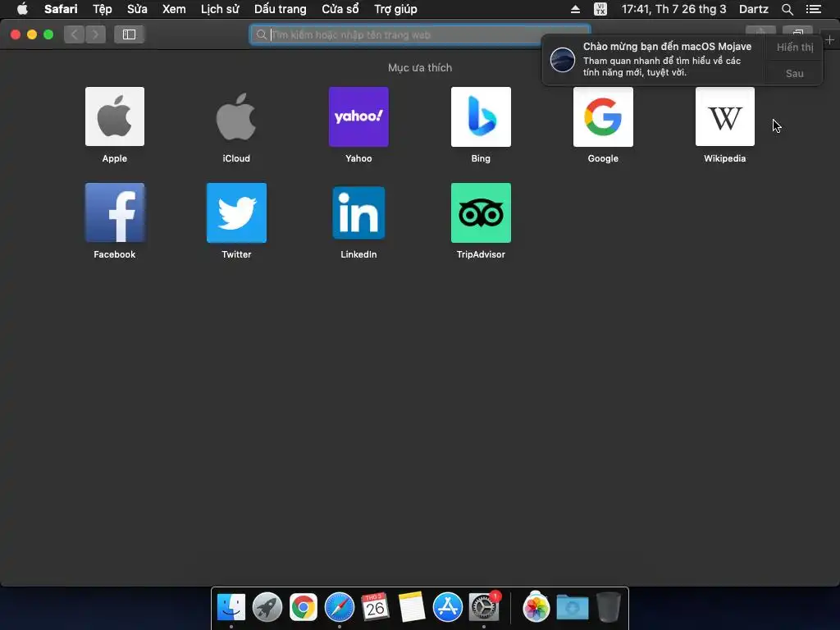Open the Xem menu

[x=174, y=9]
